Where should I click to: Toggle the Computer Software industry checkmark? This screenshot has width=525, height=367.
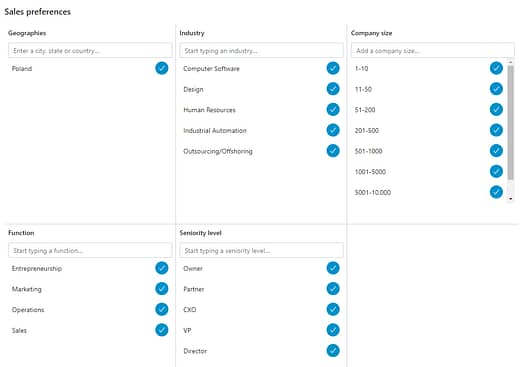coord(333,68)
